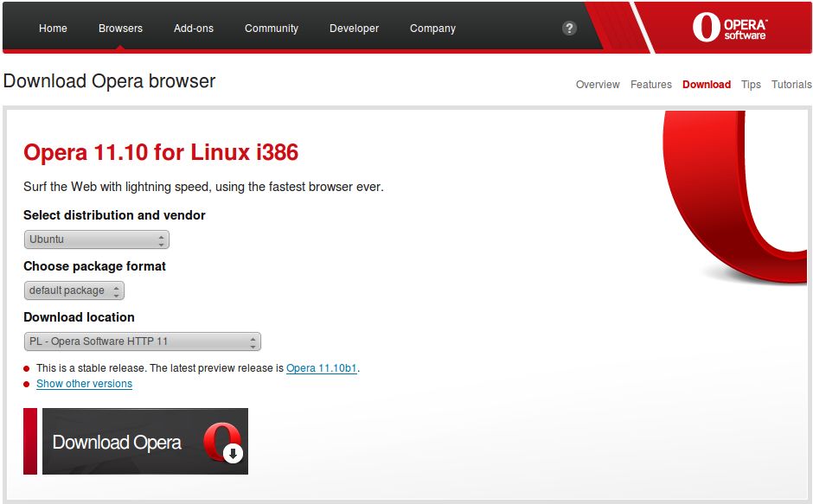Click the help question mark icon
This screenshot has width=813, height=504.
(569, 28)
